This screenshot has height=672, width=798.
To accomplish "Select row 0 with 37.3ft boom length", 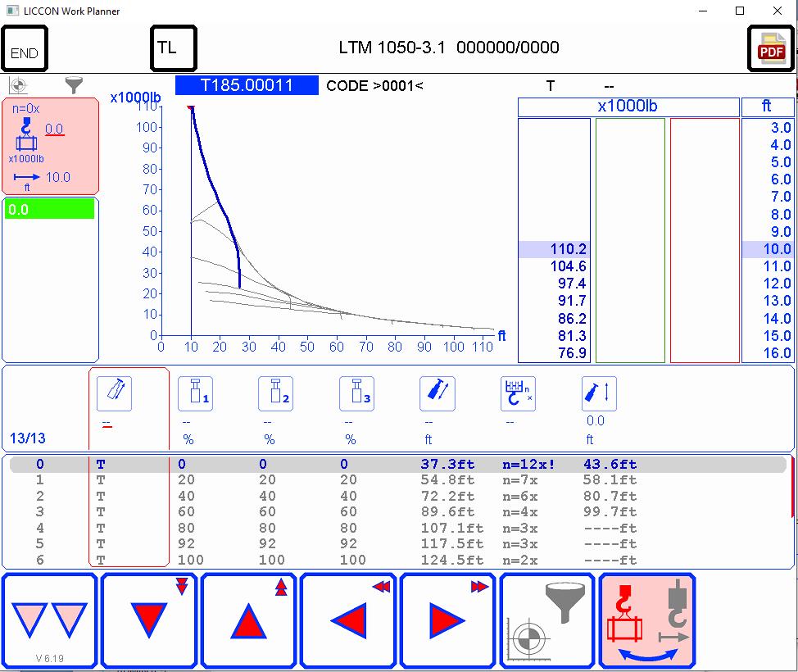I will click(398, 465).
